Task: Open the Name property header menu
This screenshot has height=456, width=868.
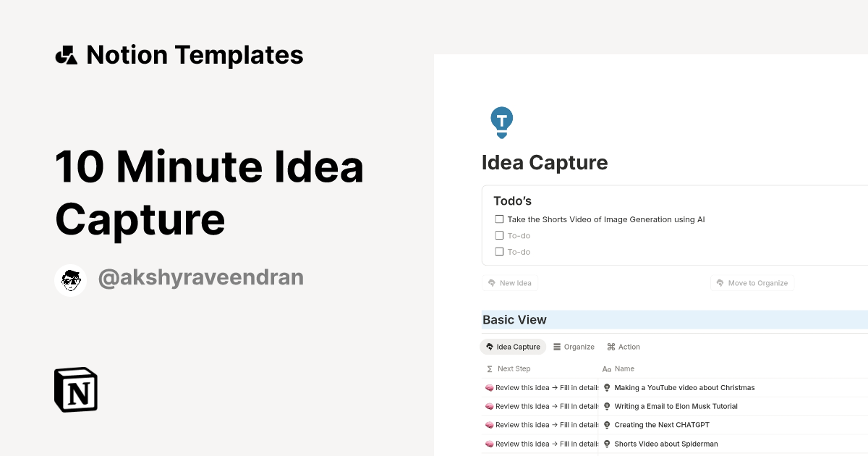Action: pyautogui.click(x=624, y=368)
